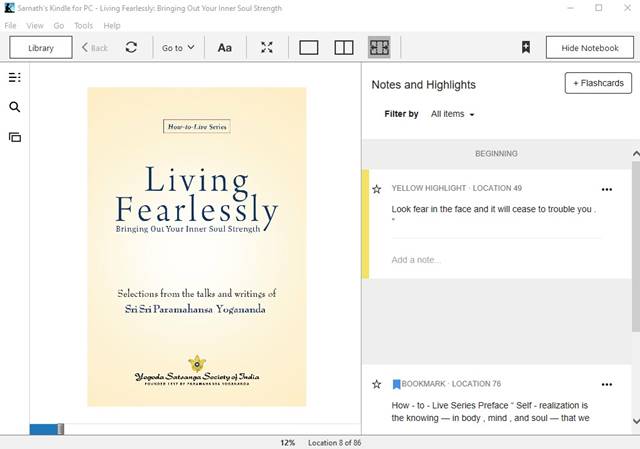
Task: Open the table of contents icon
Action: (x=15, y=77)
